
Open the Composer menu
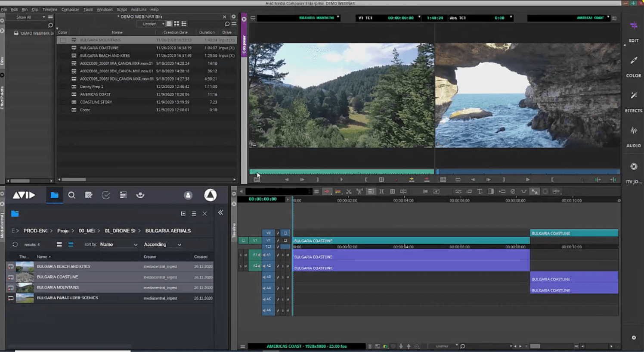point(70,9)
